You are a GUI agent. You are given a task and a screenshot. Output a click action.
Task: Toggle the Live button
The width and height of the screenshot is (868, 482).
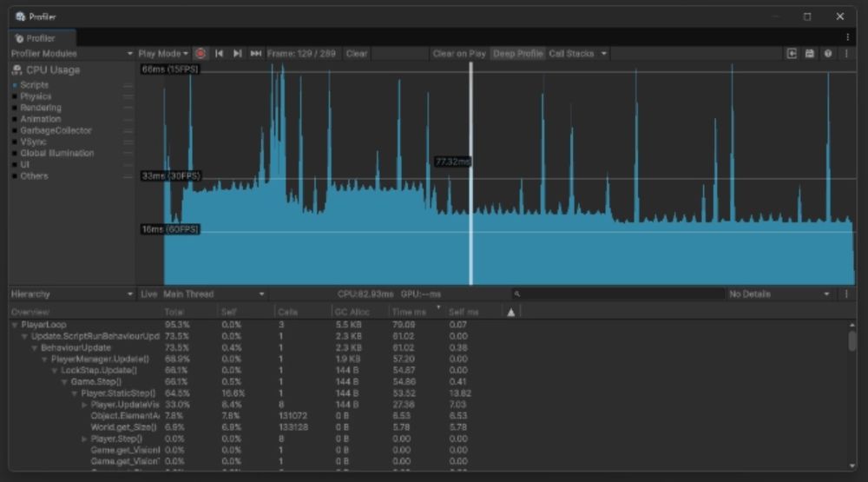coord(148,294)
